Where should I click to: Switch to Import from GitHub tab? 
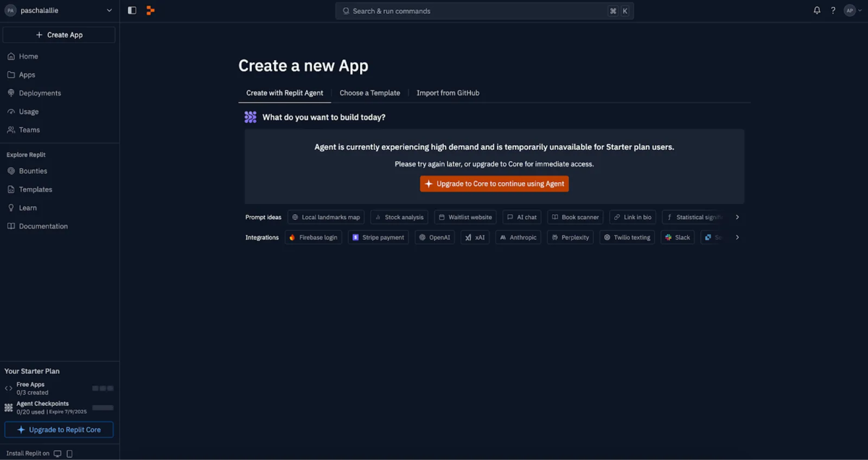pyautogui.click(x=448, y=93)
